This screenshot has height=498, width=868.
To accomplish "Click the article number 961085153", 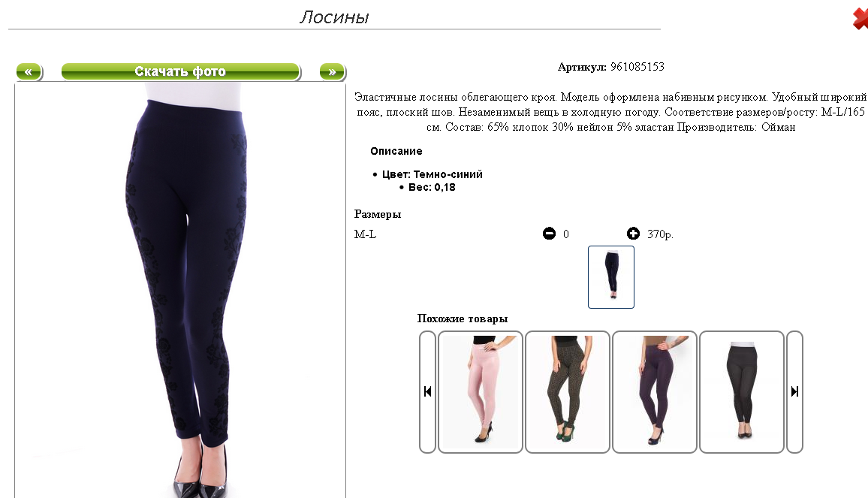I will pyautogui.click(x=637, y=67).
